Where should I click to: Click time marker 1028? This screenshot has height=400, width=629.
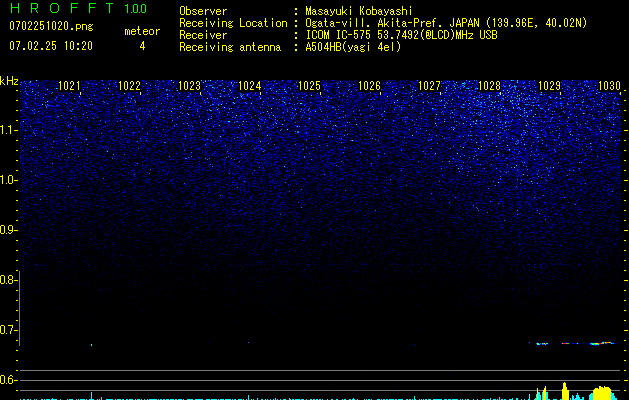[x=489, y=86]
